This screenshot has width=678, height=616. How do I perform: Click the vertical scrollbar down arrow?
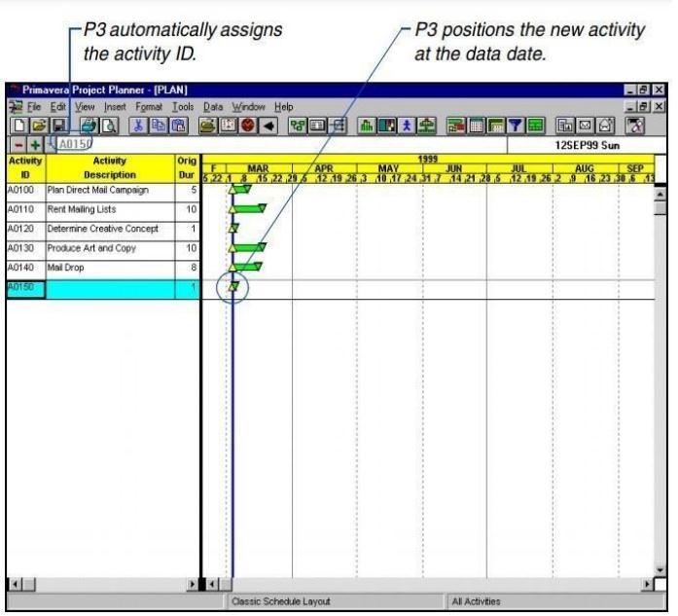(x=660, y=570)
